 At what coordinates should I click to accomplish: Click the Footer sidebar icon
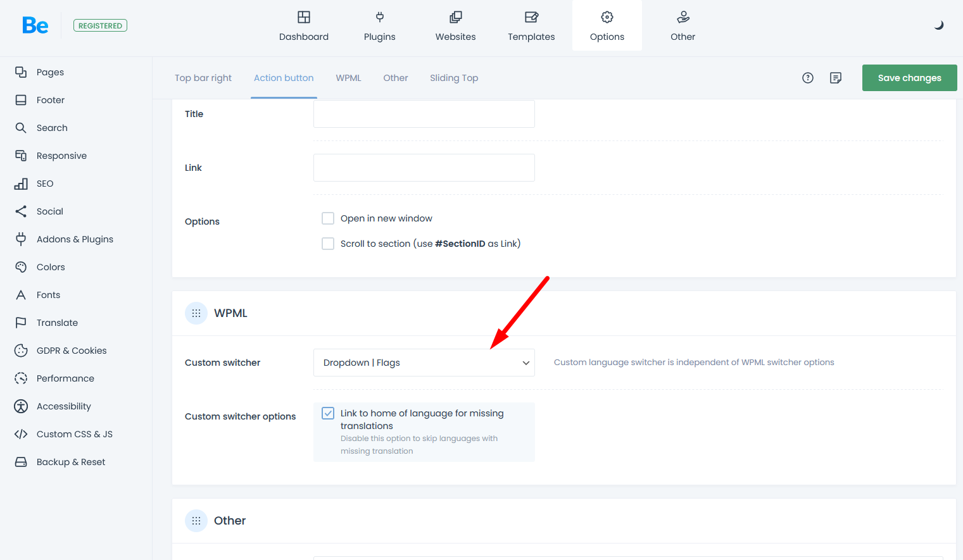pos(21,100)
